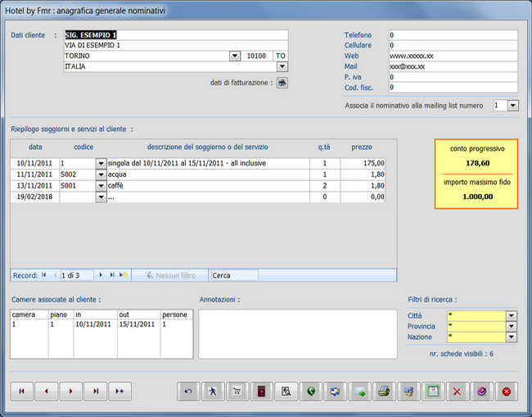Click the date cell 13/11/2011
This screenshot has height=417, width=532.
coord(35,186)
